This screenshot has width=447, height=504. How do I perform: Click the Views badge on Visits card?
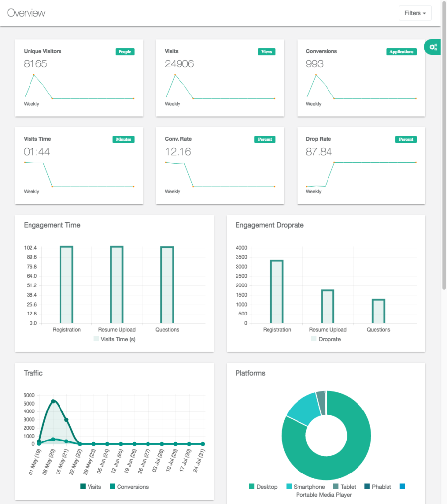(266, 52)
